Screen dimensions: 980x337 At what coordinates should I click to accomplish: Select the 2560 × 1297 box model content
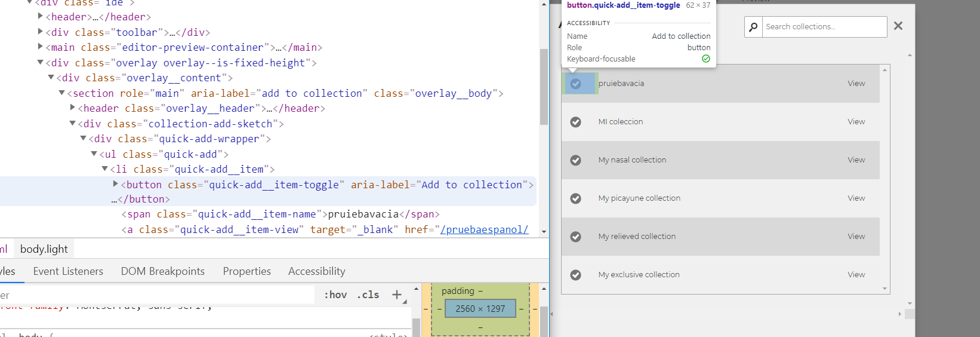(480, 309)
